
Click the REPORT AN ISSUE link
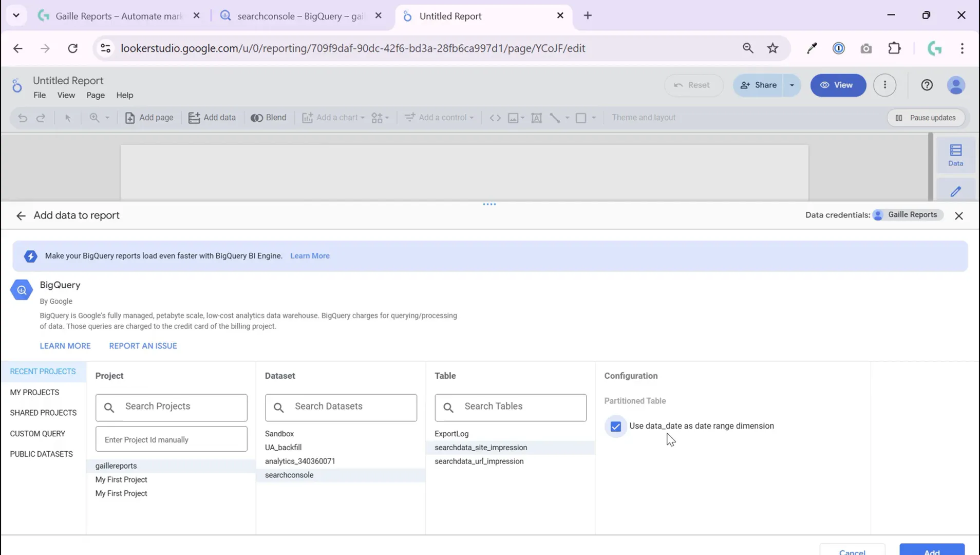pyautogui.click(x=143, y=346)
